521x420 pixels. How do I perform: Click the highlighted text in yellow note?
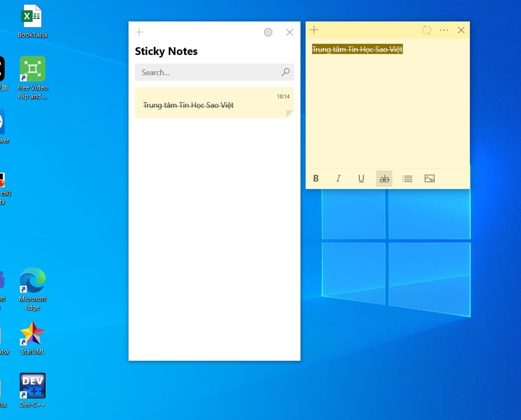pos(357,49)
